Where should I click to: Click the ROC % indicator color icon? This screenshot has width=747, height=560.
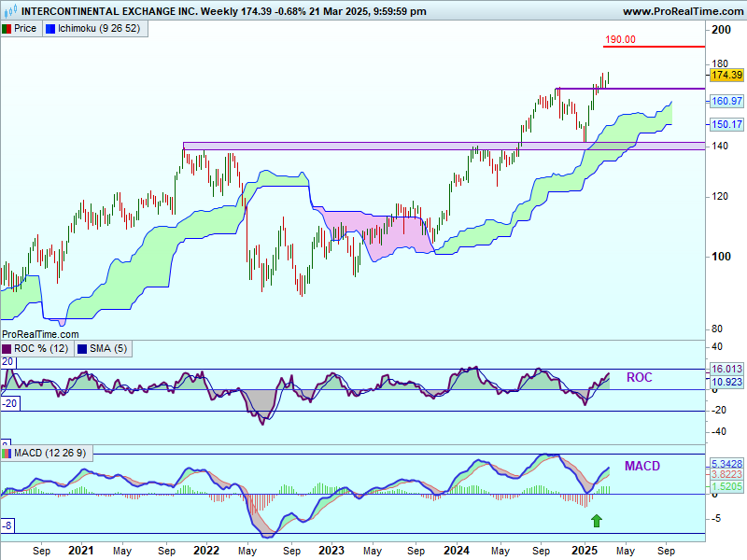tap(7, 349)
